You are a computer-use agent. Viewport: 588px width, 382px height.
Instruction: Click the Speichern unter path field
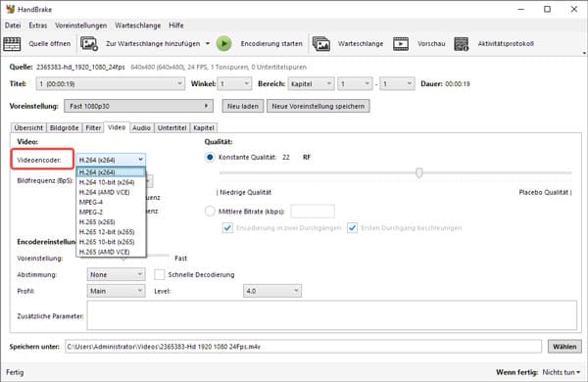(x=304, y=347)
